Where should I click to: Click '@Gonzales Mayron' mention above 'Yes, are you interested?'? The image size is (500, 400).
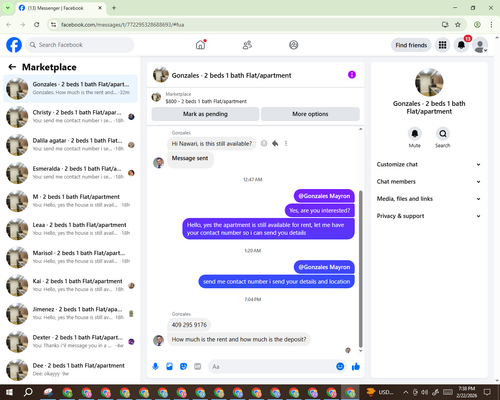tap(324, 196)
